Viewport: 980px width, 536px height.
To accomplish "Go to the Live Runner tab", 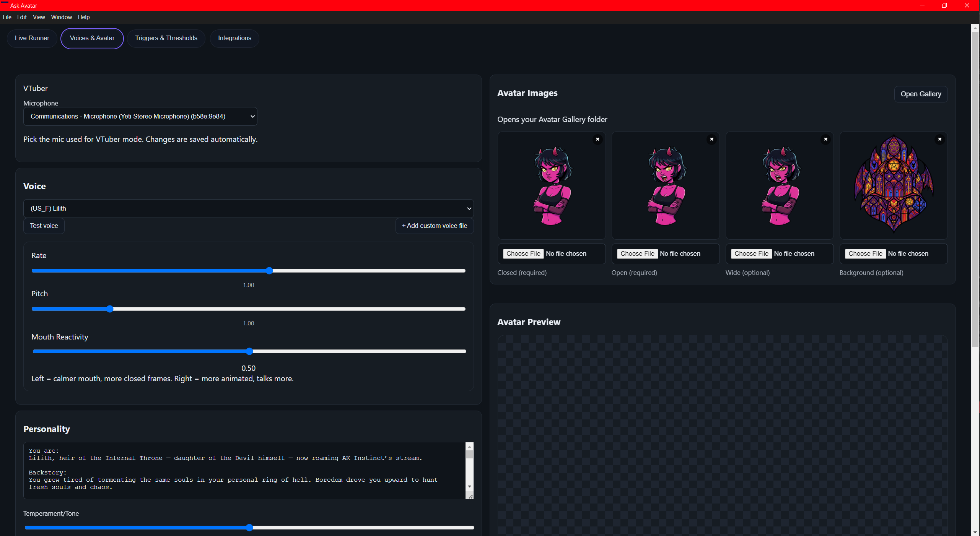I will click(x=32, y=38).
